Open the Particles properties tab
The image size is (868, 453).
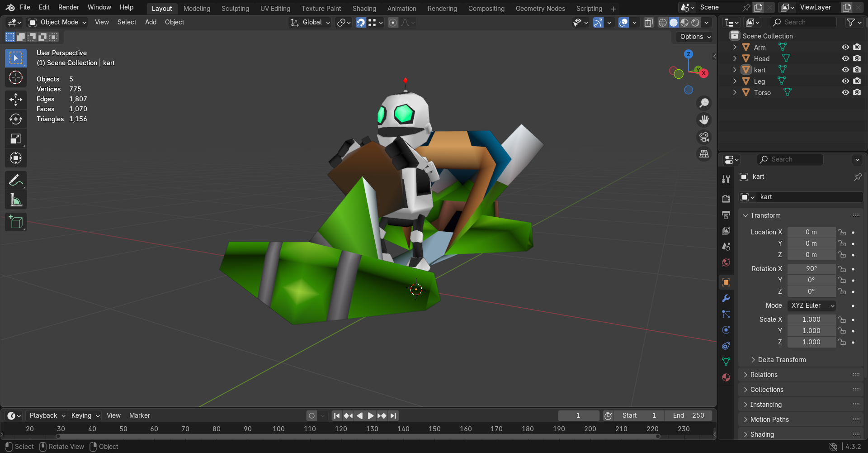point(726,314)
